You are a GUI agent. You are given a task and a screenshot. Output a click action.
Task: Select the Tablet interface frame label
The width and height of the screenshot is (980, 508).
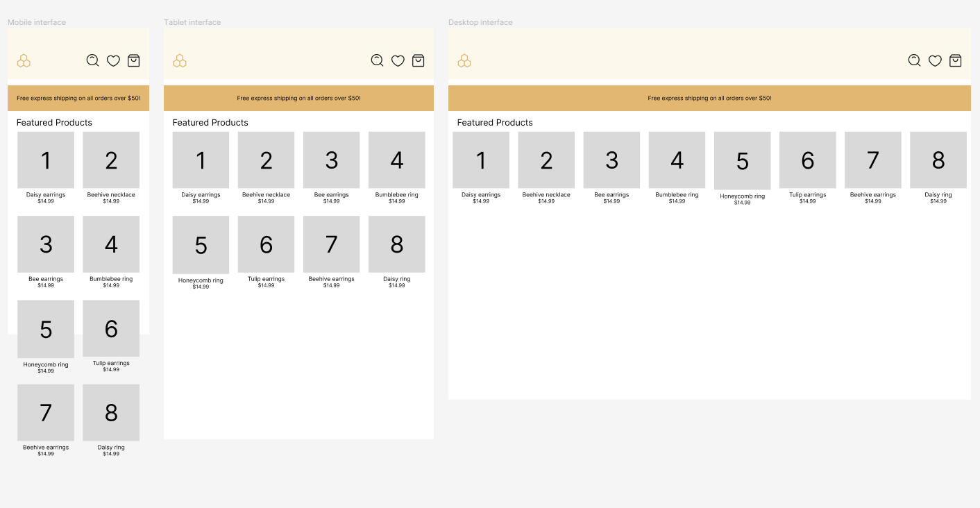pos(192,22)
